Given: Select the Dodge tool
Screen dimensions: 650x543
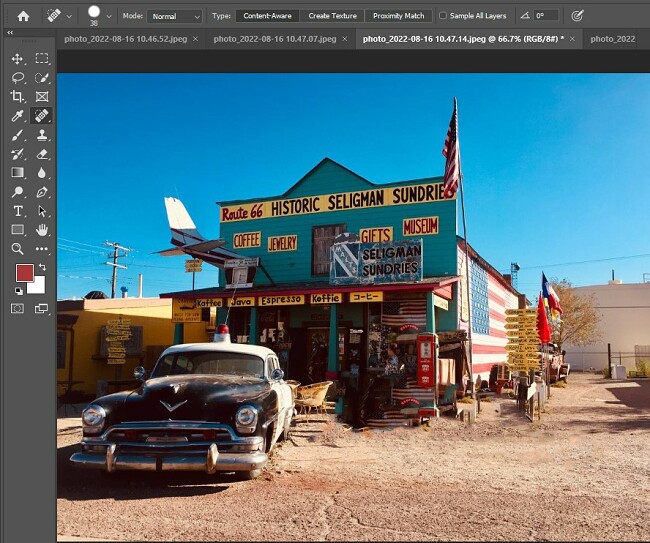Looking at the screenshot, I should pos(17,192).
